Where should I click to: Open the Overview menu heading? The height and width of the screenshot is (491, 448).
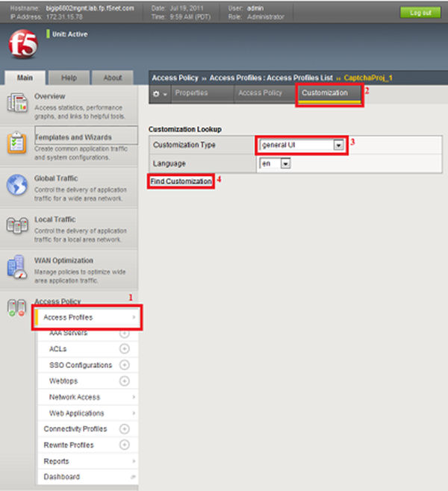click(50, 96)
